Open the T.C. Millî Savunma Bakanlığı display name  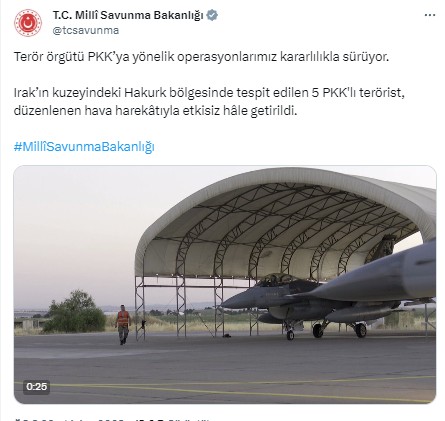point(128,15)
